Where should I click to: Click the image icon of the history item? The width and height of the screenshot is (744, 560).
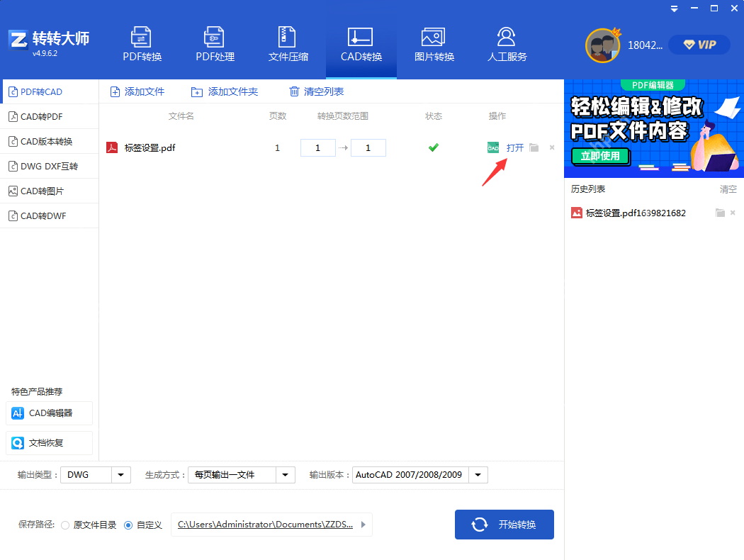pos(577,213)
